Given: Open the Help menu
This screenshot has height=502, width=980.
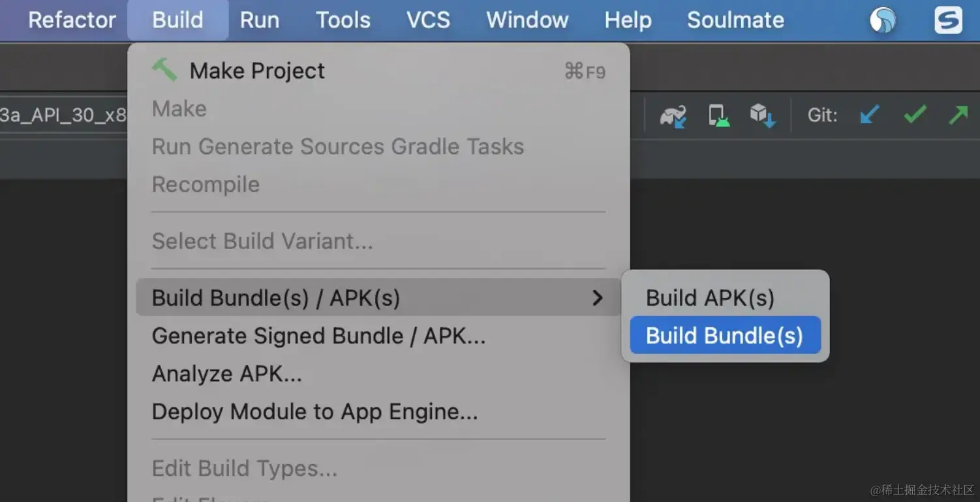Looking at the screenshot, I should pos(628,20).
